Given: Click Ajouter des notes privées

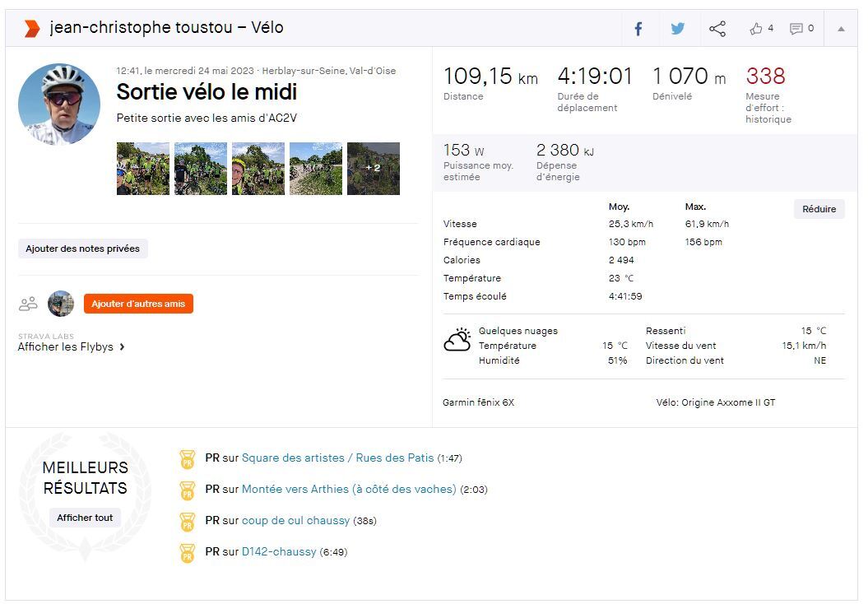Looking at the screenshot, I should pyautogui.click(x=82, y=249).
